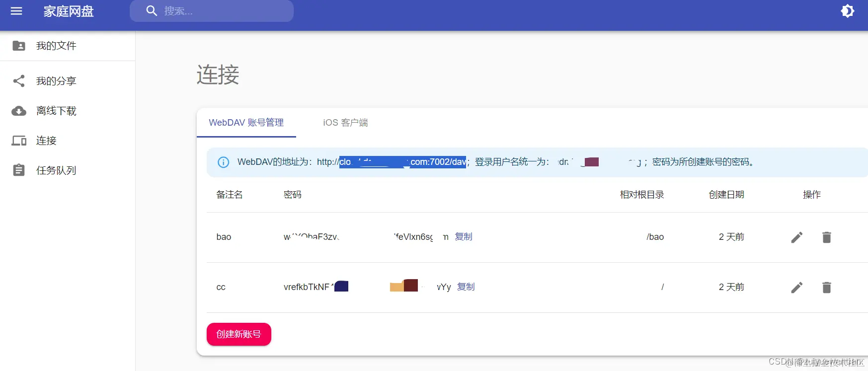This screenshot has height=371, width=868.
Task: Open 我的分享 in sidebar
Action: coord(68,81)
